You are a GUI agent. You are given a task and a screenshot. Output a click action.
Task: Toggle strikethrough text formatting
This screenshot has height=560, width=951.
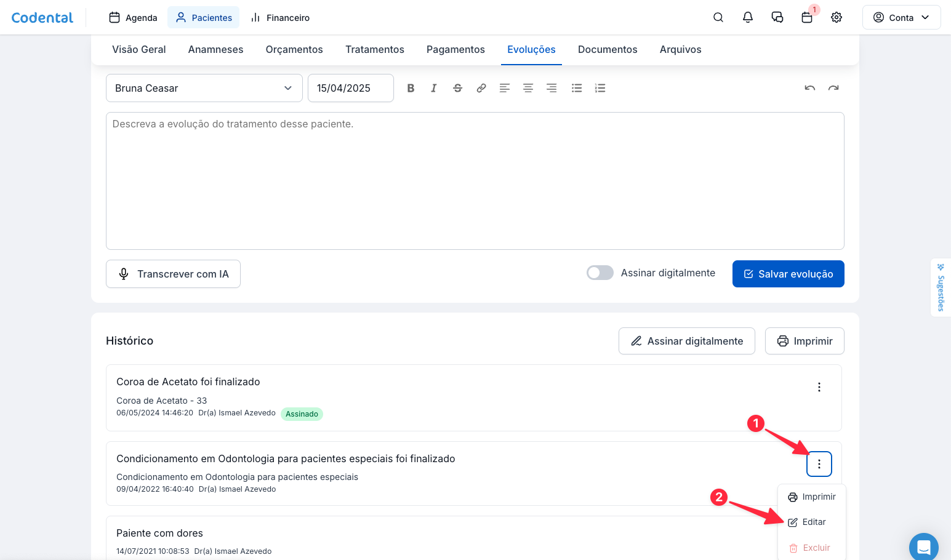point(457,88)
